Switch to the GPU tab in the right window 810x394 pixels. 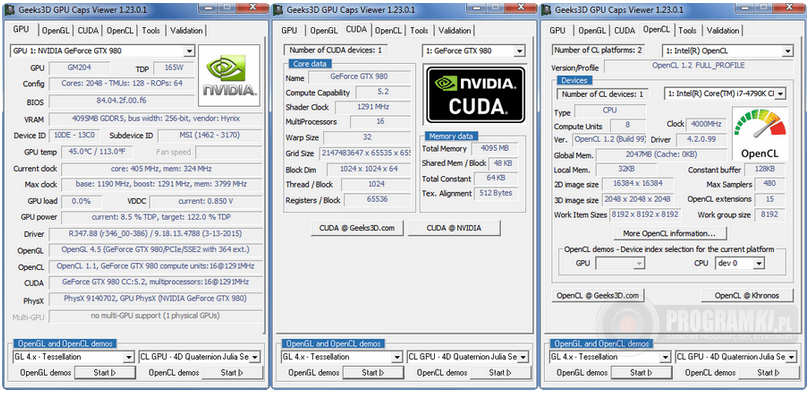point(557,30)
